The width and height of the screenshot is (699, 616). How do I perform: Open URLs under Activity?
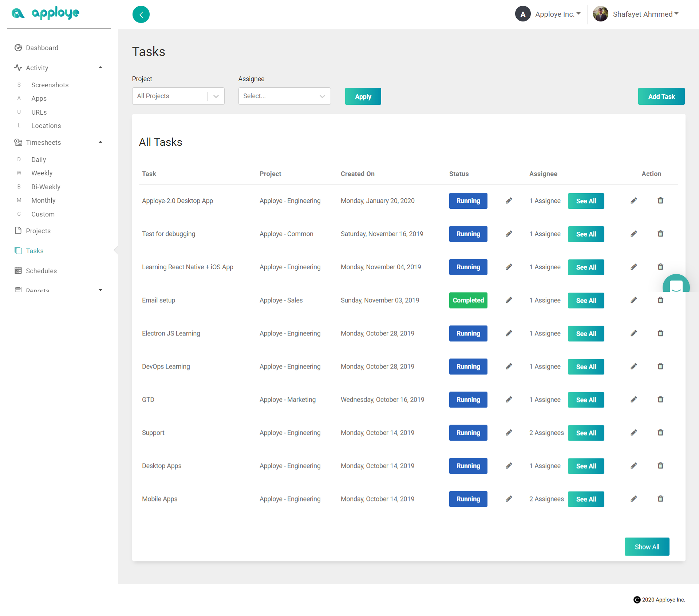[39, 112]
